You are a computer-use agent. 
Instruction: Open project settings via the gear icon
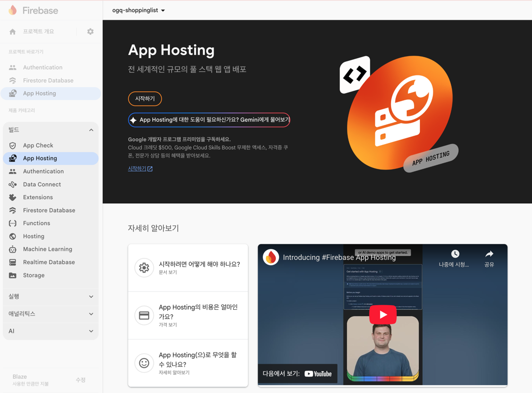90,31
